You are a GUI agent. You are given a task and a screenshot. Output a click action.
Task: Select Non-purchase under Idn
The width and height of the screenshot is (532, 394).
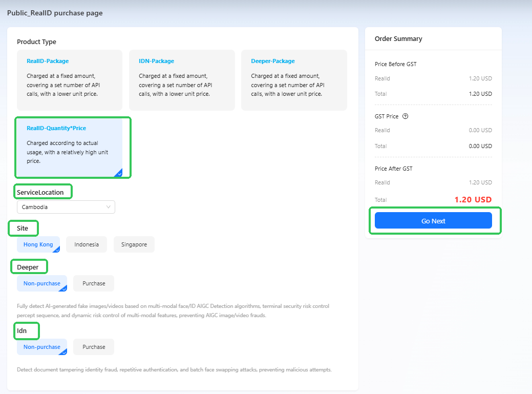pos(42,347)
